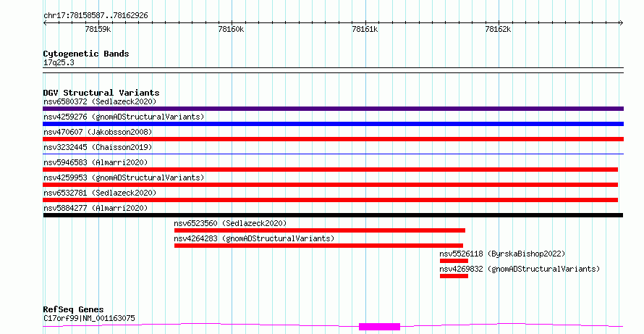Click the nsv4259953 (gnomADStructuralVariants) label
The width and height of the screenshot is (644, 334).
124,178
